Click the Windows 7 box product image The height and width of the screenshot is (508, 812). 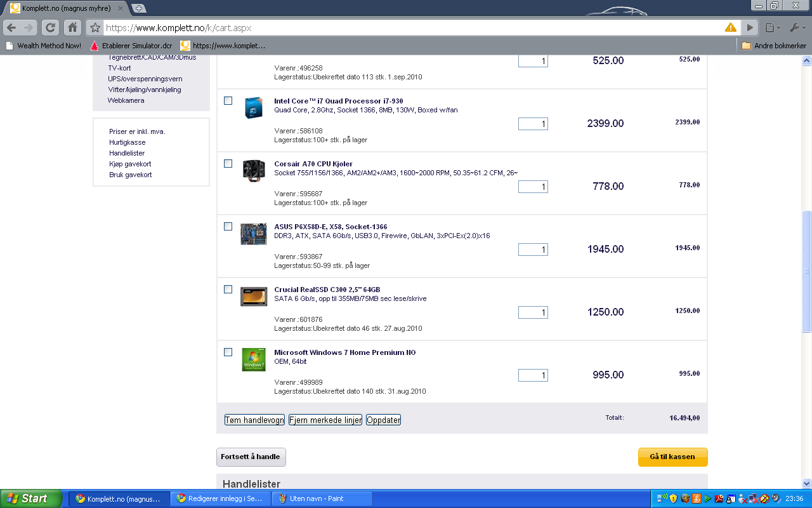254,359
